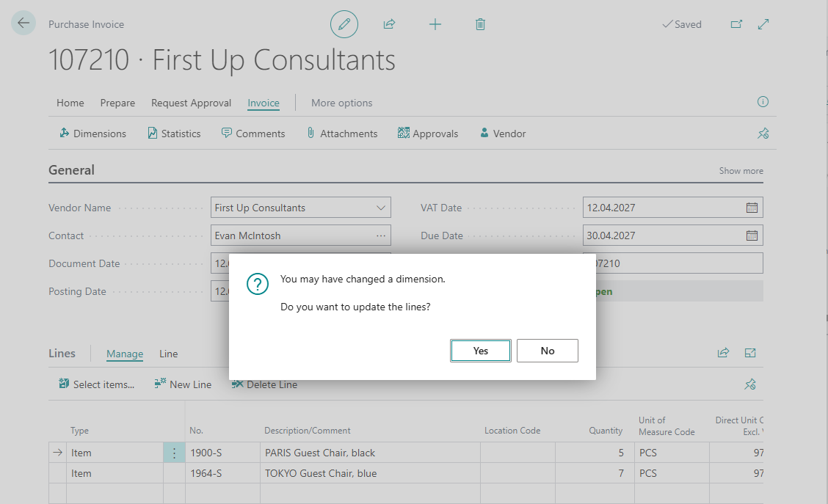
Task: Click quantity cell 7
Action: [595, 473]
